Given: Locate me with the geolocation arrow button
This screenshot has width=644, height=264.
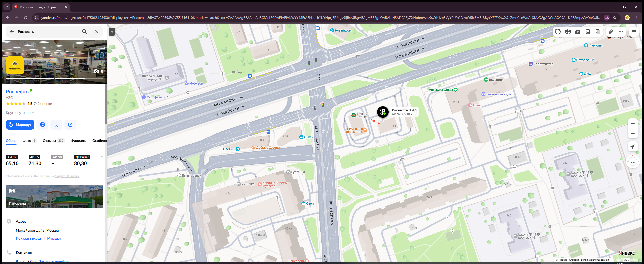Looking at the screenshot, I should 633,147.
